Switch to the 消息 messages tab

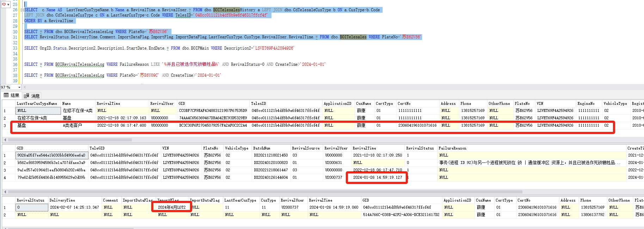tap(32, 96)
